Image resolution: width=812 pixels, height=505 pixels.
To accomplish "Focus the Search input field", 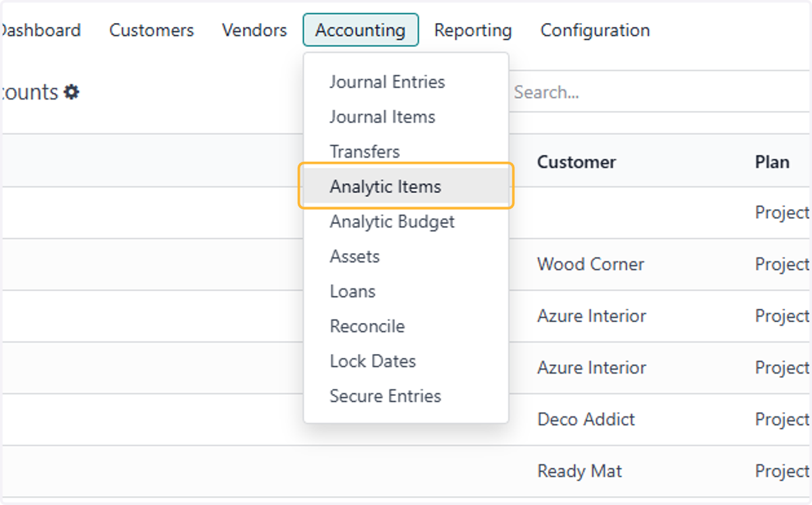I will 660,92.
